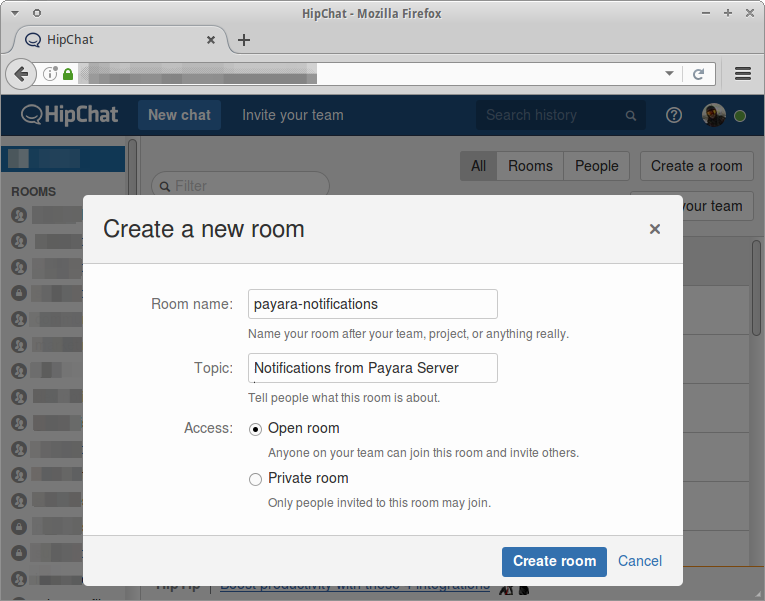
Task: Click the Firefox back arrow button
Action: [21, 74]
